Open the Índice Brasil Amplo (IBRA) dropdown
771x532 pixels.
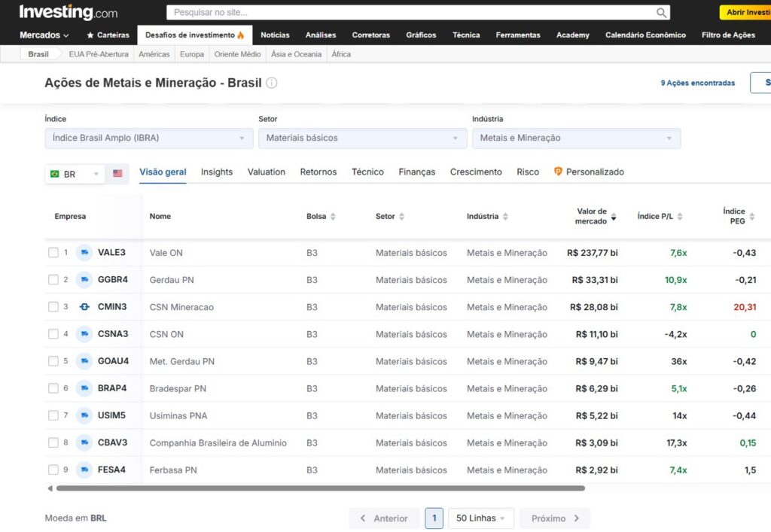[149, 138]
